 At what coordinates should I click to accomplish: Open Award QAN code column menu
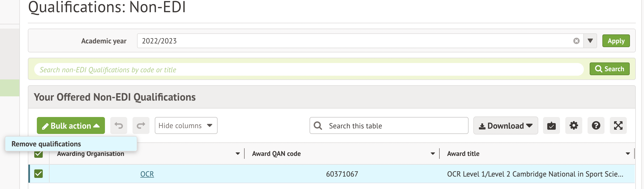pos(433,154)
